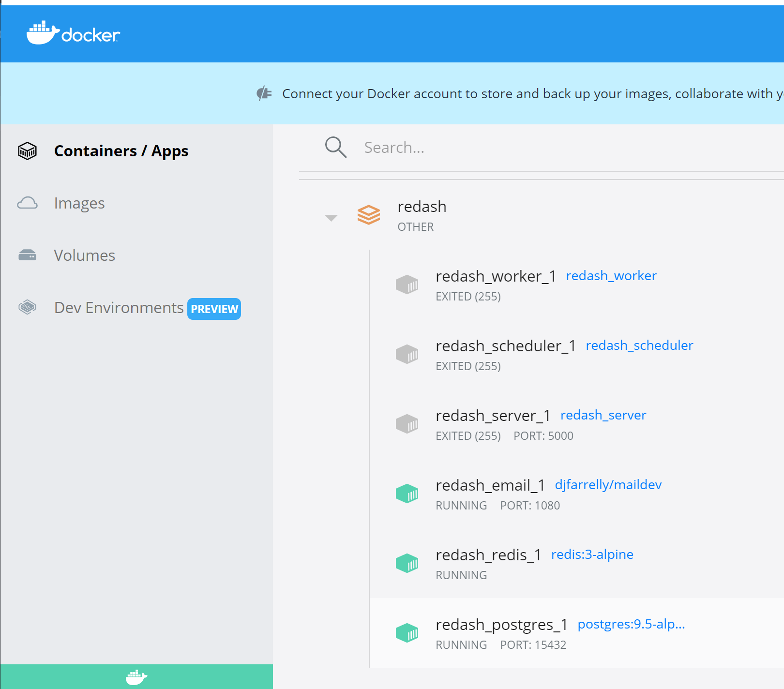This screenshot has width=784, height=689.
Task: Select the redash_server_1 container name
Action: pyautogui.click(x=493, y=416)
